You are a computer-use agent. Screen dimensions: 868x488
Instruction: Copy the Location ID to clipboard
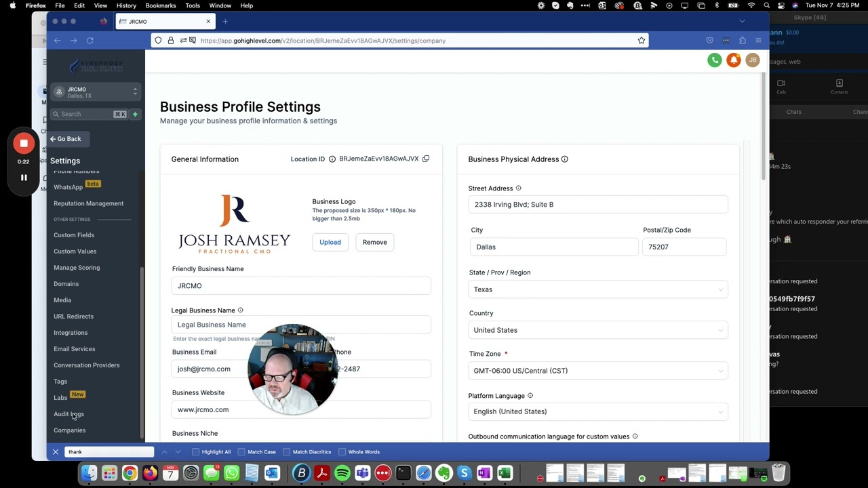point(426,159)
